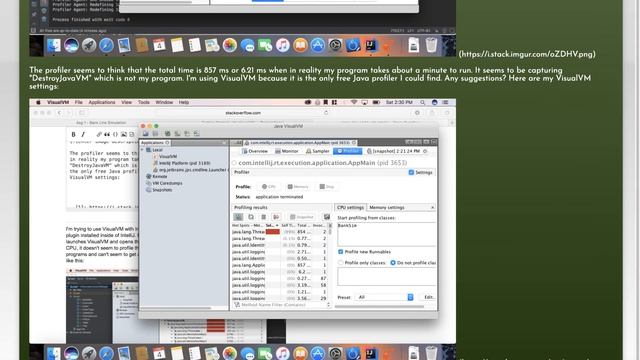
Task: Click the blockquote icon in Safari editor toolbar
Action: (107, 134)
